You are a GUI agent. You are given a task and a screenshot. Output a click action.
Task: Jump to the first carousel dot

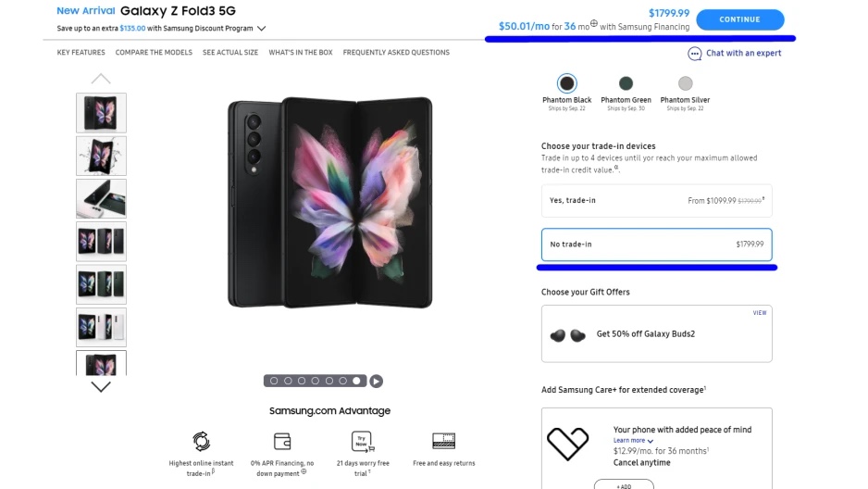275,381
